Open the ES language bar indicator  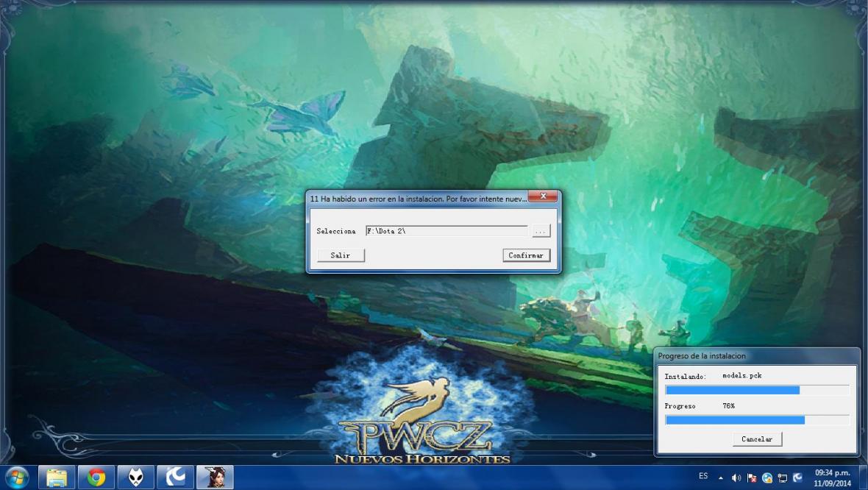(703, 476)
